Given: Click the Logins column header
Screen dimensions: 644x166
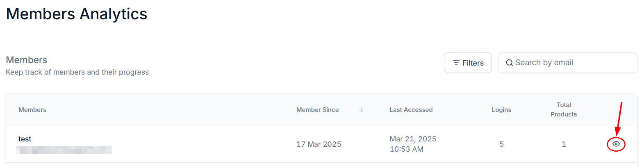Looking at the screenshot, I should click(x=501, y=110).
